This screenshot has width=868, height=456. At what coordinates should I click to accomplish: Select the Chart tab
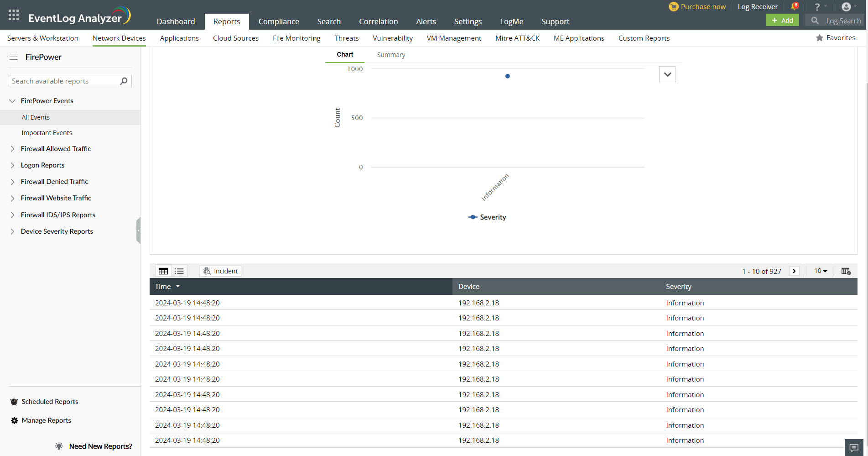345,54
